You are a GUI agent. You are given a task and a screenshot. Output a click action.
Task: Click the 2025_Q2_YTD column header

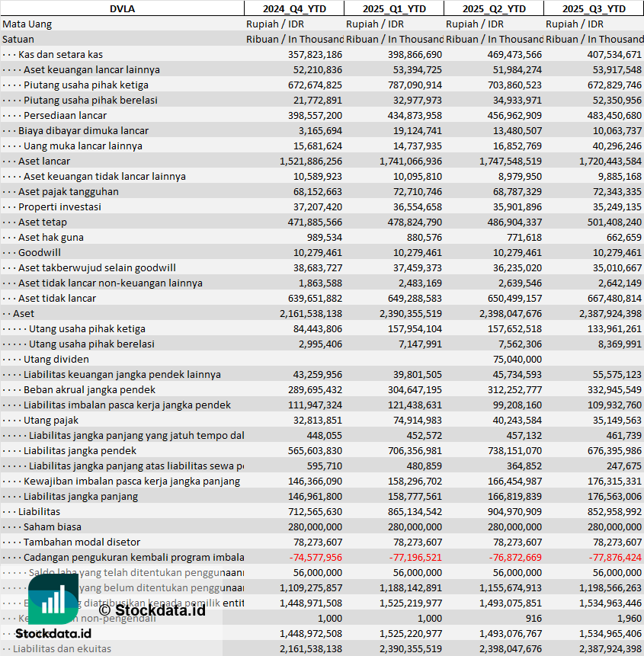(x=494, y=9)
